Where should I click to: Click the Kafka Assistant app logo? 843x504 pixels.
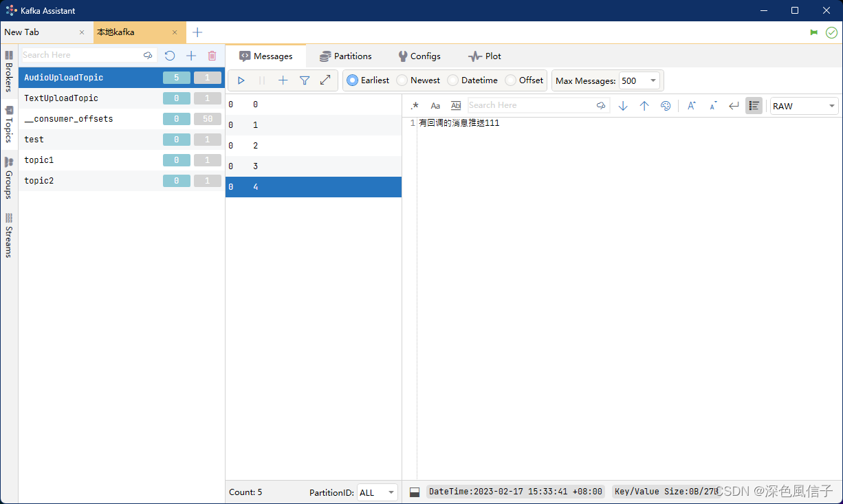pos(12,10)
